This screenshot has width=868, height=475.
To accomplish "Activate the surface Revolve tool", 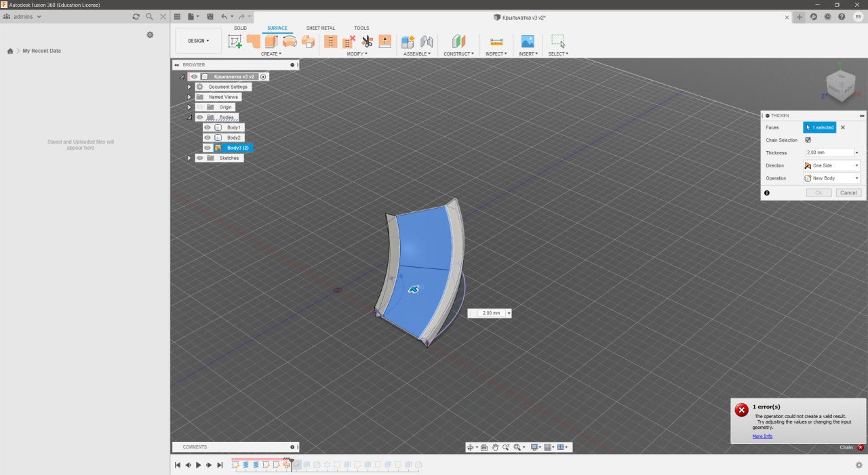I will [290, 41].
